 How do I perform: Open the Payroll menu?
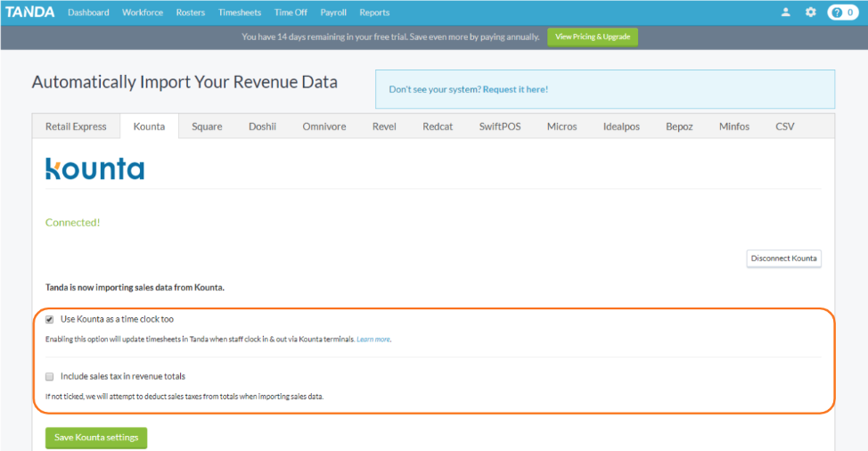coord(333,12)
